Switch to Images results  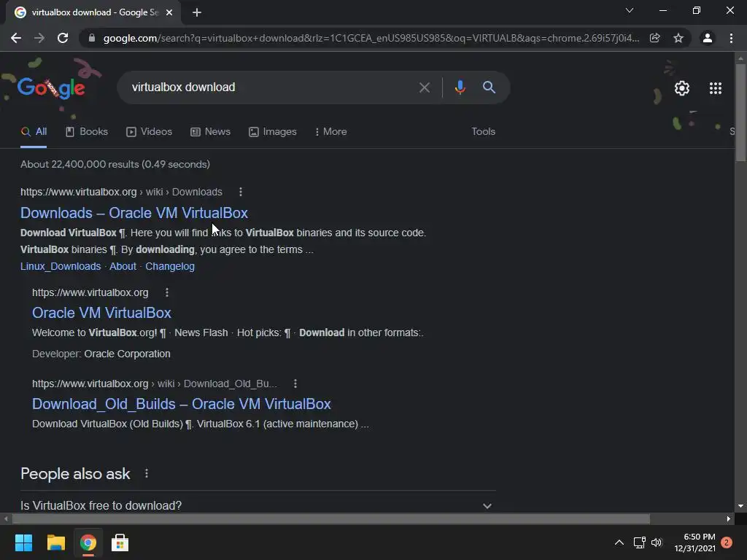click(x=273, y=132)
